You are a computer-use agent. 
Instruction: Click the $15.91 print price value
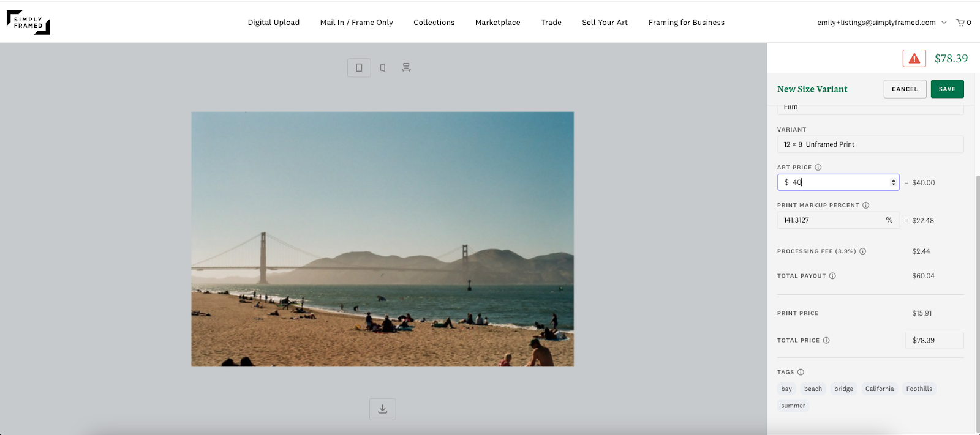click(x=922, y=313)
